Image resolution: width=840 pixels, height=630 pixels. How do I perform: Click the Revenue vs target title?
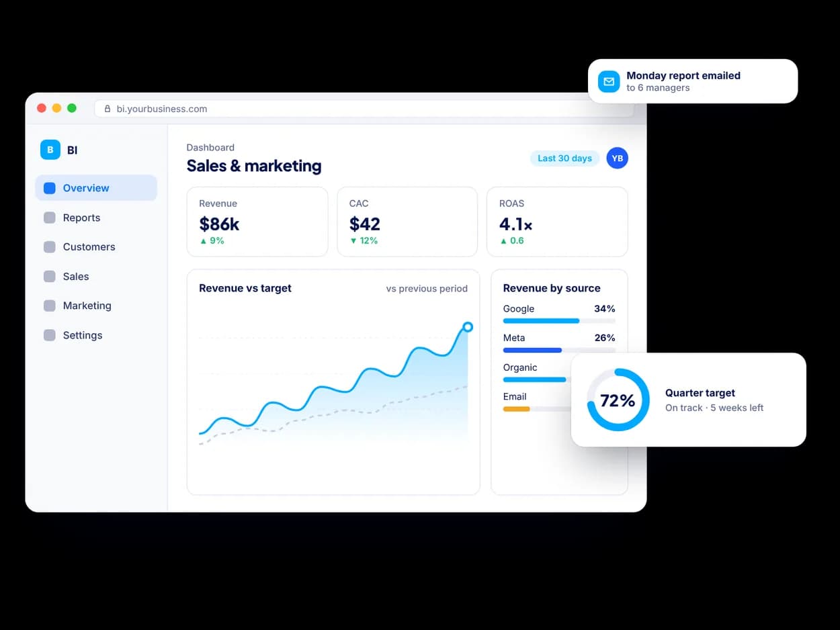click(245, 288)
